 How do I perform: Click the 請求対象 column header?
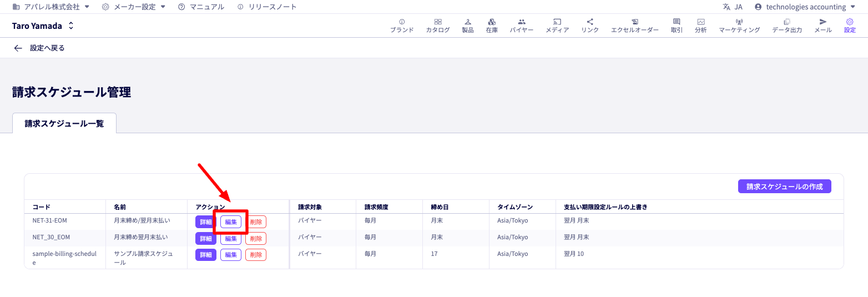pos(310,207)
